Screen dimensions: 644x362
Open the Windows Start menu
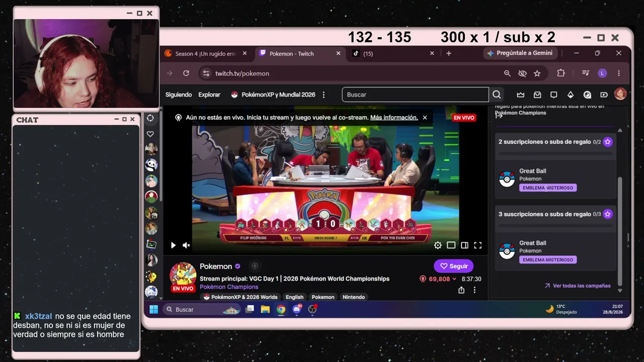[153, 309]
